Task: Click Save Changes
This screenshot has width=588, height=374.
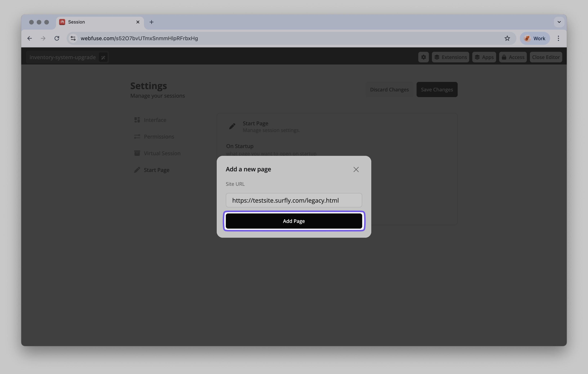Action: click(437, 89)
